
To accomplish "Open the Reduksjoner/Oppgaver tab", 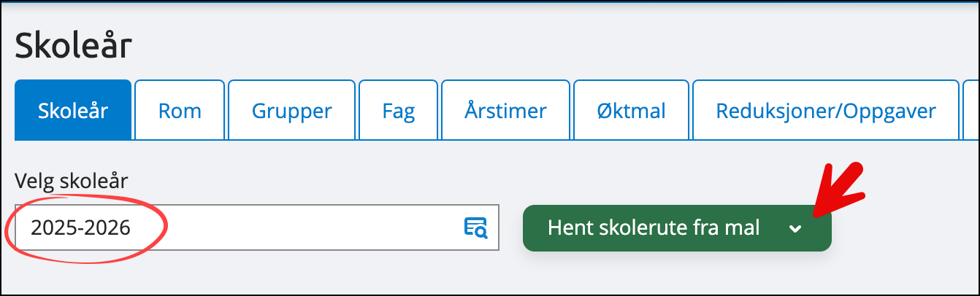I will tap(826, 111).
